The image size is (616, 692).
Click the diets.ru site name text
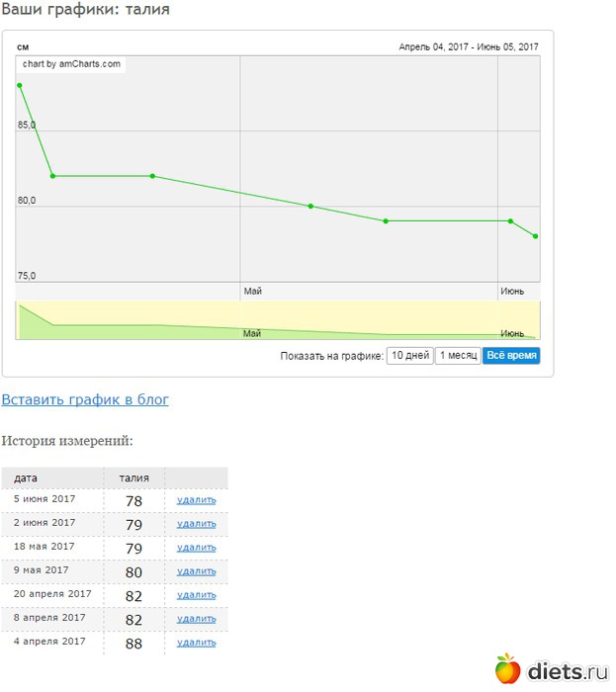pos(567,671)
